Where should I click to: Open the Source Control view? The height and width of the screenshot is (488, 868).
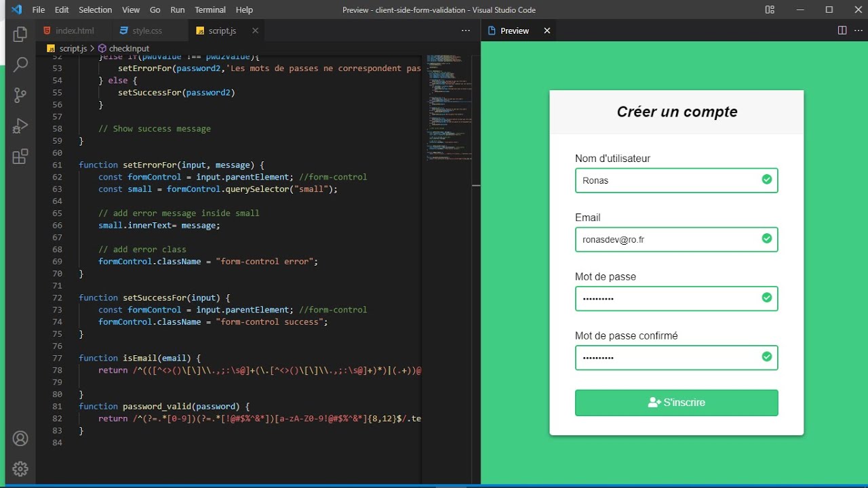(20, 95)
